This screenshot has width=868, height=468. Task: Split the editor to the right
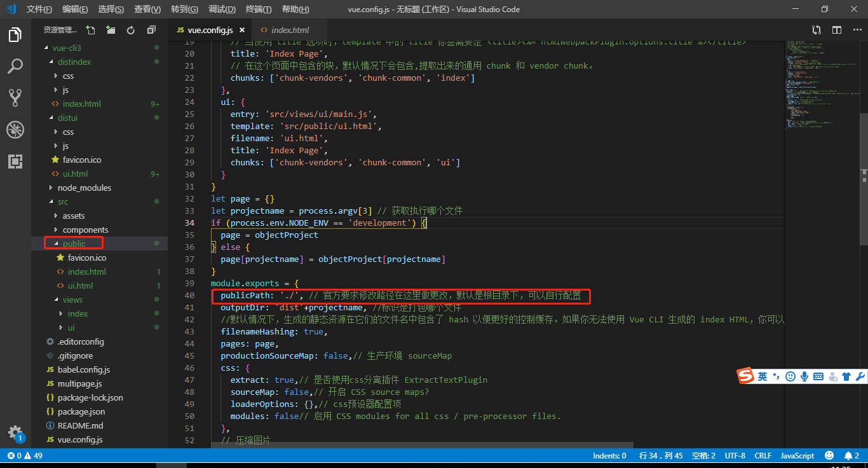(x=837, y=30)
